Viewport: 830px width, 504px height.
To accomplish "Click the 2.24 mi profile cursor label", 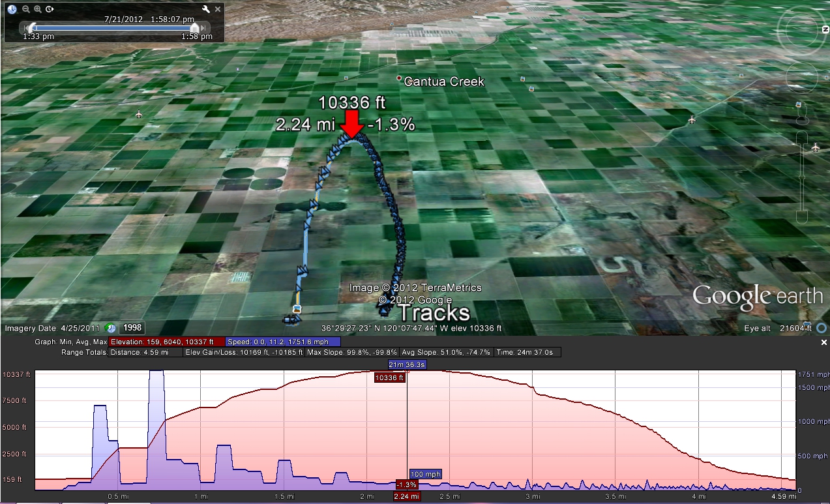I will pos(407,496).
